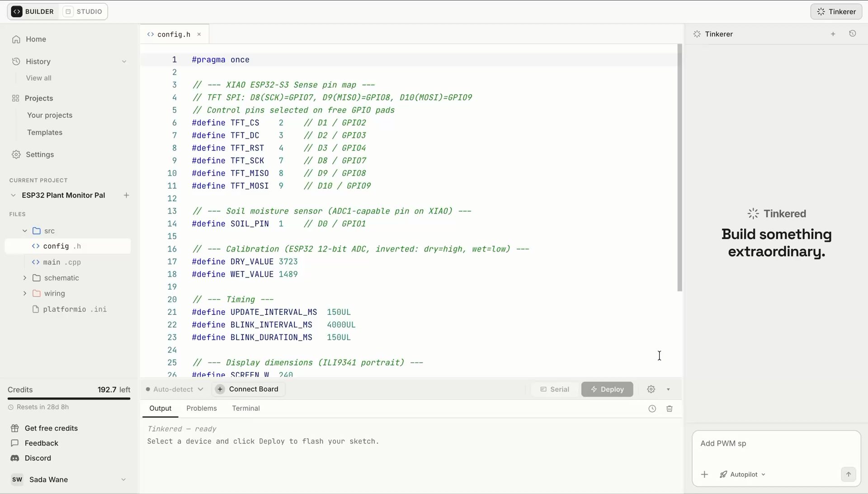Open Settings gear in sidebar
The width and height of the screenshot is (868, 494).
pos(16,155)
